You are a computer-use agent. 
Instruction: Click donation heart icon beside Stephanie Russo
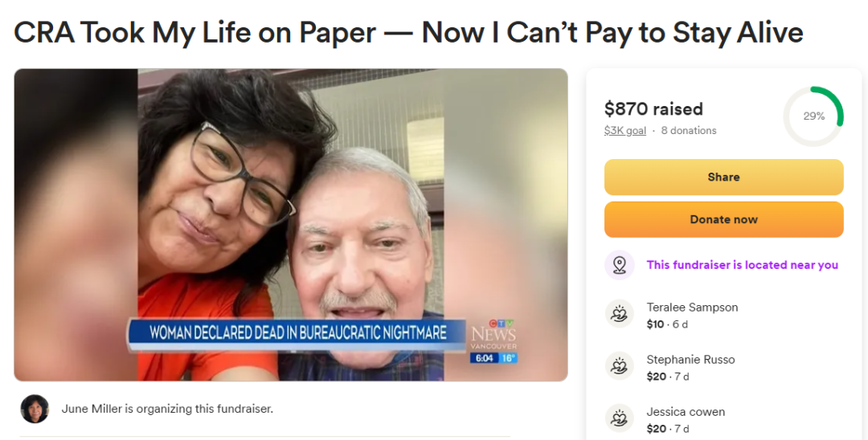coord(620,366)
